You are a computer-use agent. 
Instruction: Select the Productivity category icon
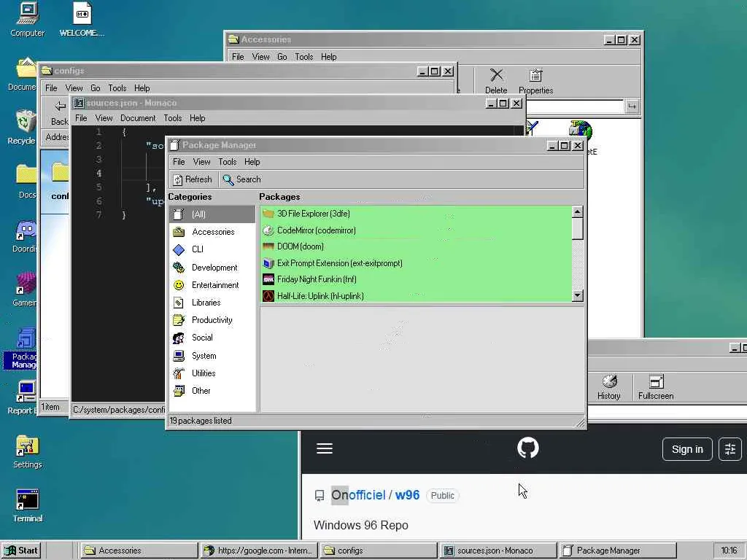click(179, 320)
